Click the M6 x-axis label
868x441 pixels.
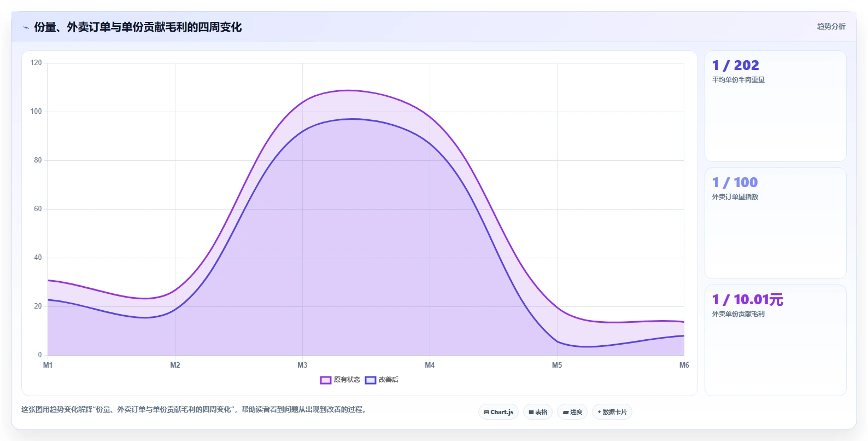tap(684, 365)
